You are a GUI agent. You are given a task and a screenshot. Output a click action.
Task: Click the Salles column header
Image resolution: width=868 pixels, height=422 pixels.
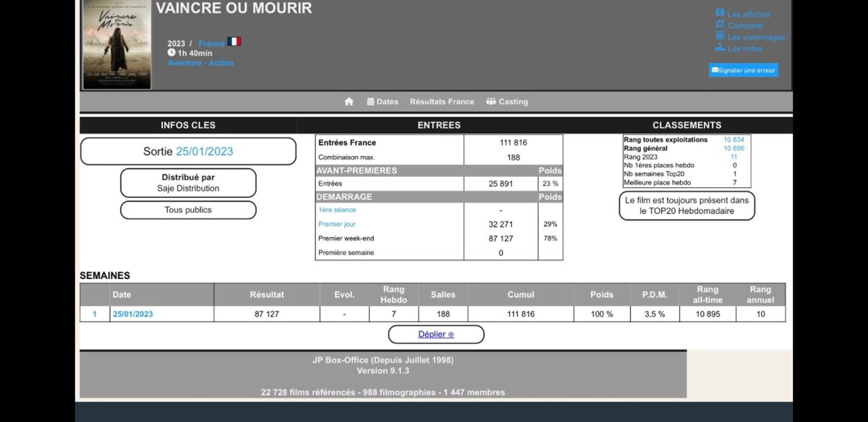tap(443, 295)
